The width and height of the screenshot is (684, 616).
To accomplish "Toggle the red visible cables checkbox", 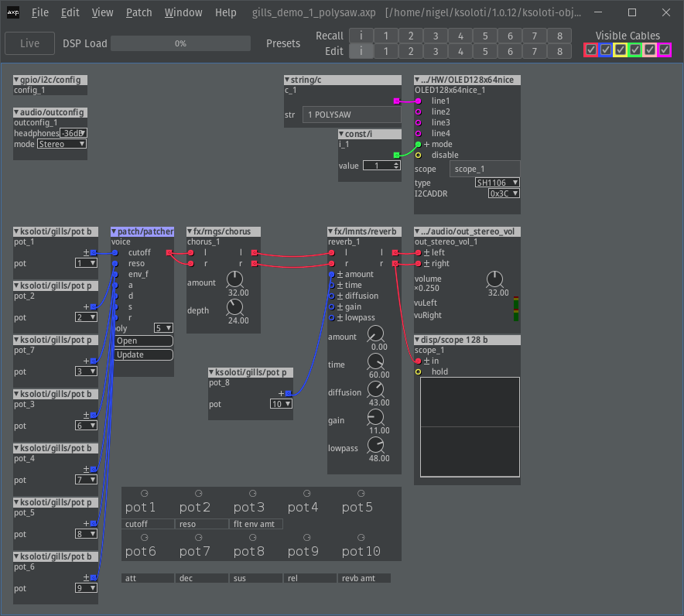I will (591, 50).
